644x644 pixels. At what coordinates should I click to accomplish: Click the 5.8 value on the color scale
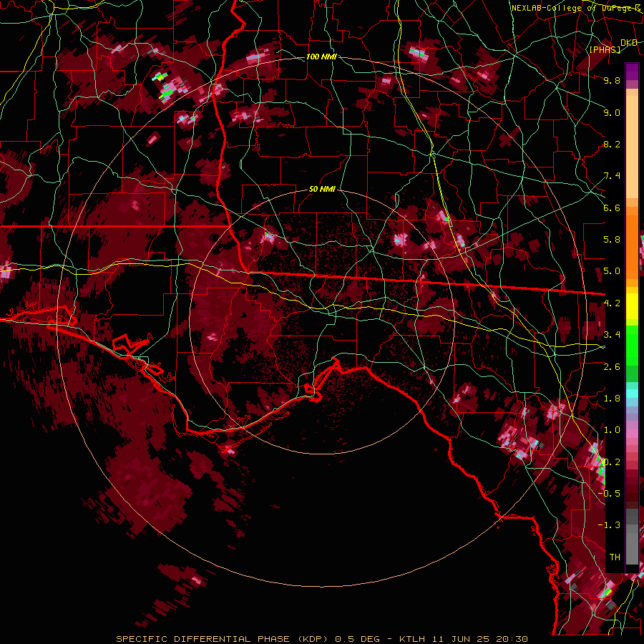[612, 240]
